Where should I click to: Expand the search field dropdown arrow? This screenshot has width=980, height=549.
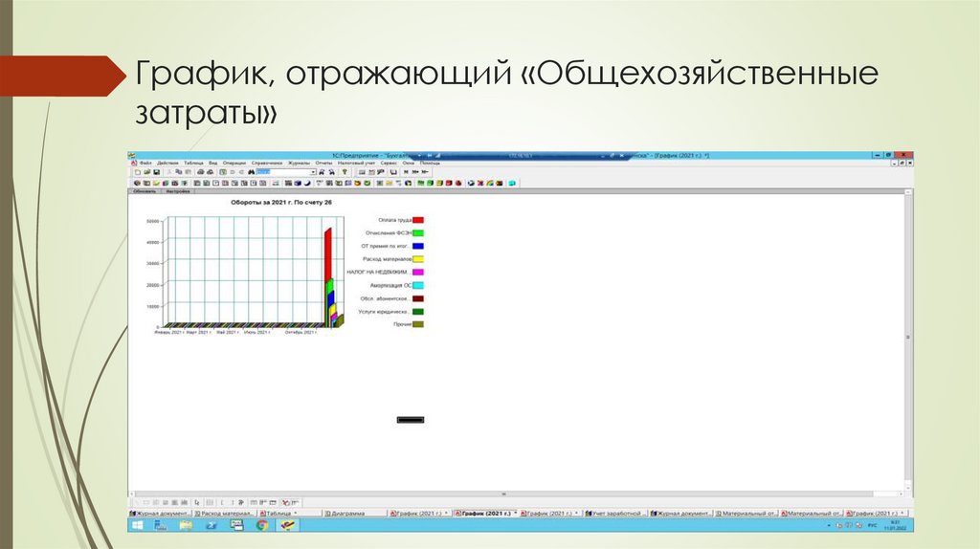[313, 172]
